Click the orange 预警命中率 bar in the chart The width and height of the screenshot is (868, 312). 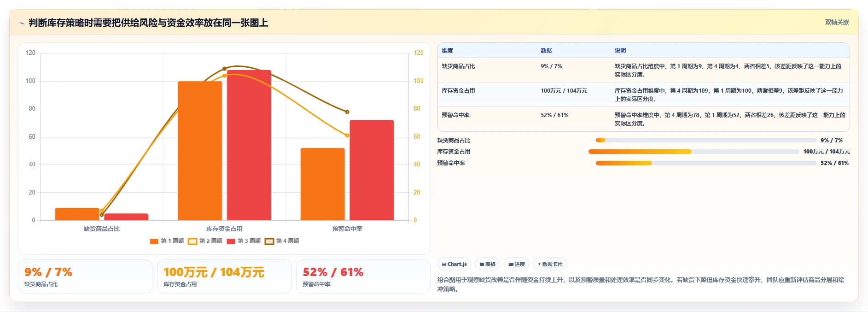[x=323, y=184]
